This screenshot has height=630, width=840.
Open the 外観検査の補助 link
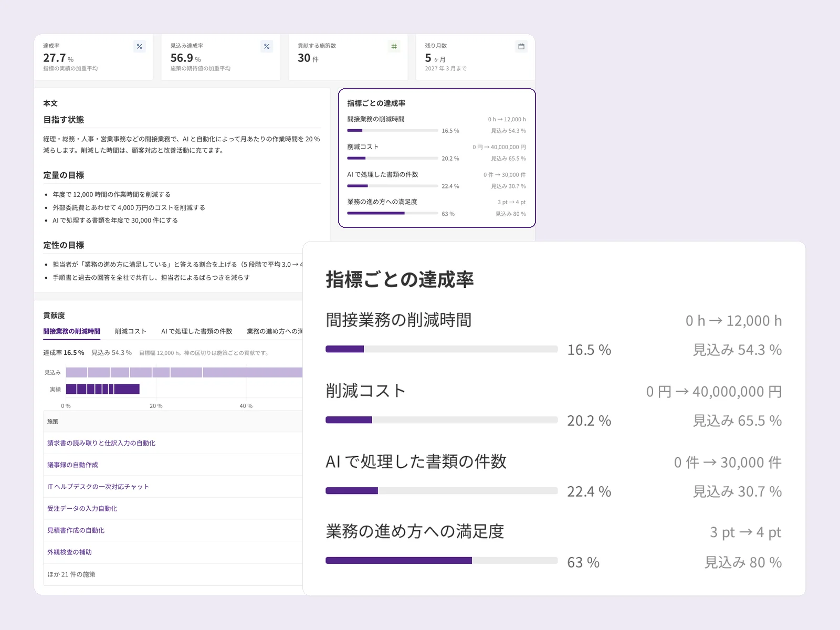[x=69, y=552]
